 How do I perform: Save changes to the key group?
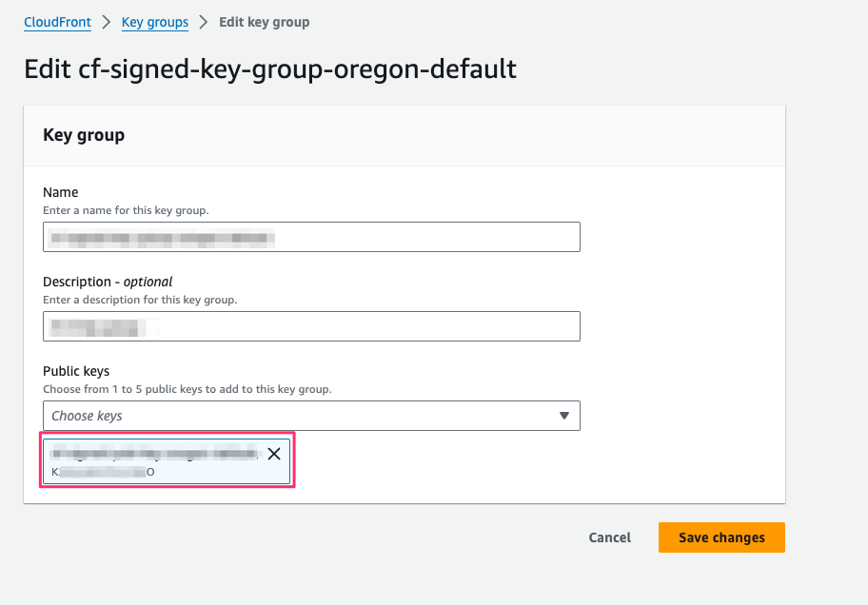[721, 537]
